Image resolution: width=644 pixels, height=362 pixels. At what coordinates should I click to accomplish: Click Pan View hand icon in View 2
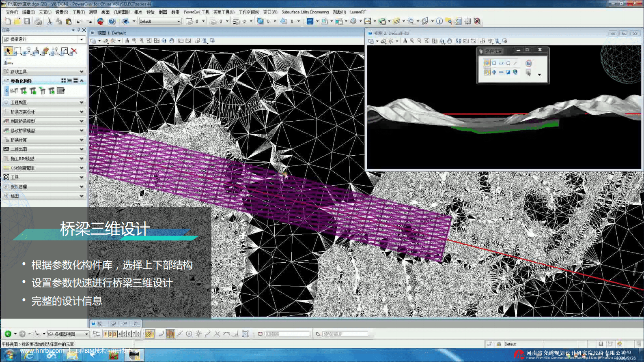click(450, 41)
